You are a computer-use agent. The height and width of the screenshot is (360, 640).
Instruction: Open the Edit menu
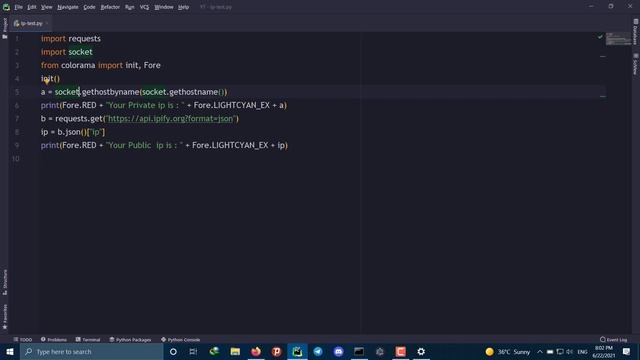31,7
